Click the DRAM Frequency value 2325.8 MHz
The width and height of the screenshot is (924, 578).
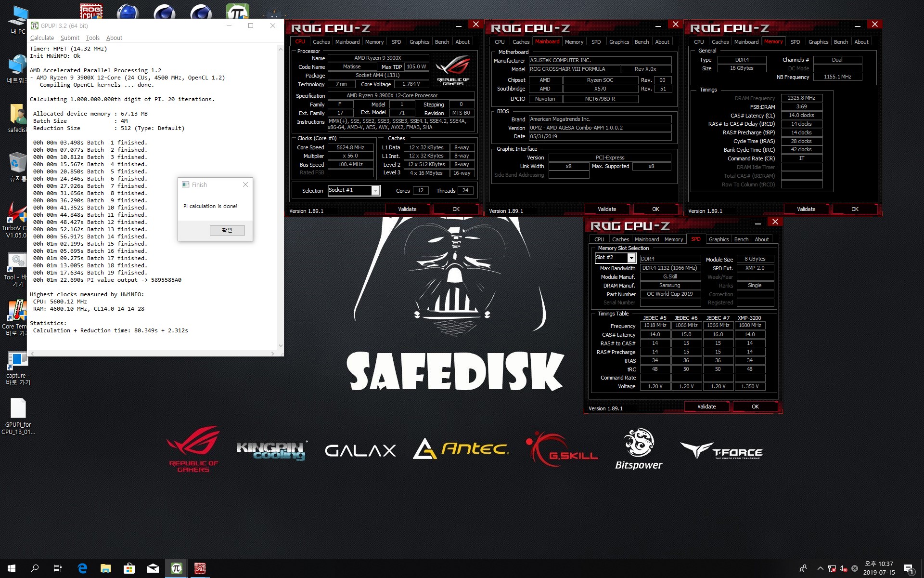click(x=801, y=98)
